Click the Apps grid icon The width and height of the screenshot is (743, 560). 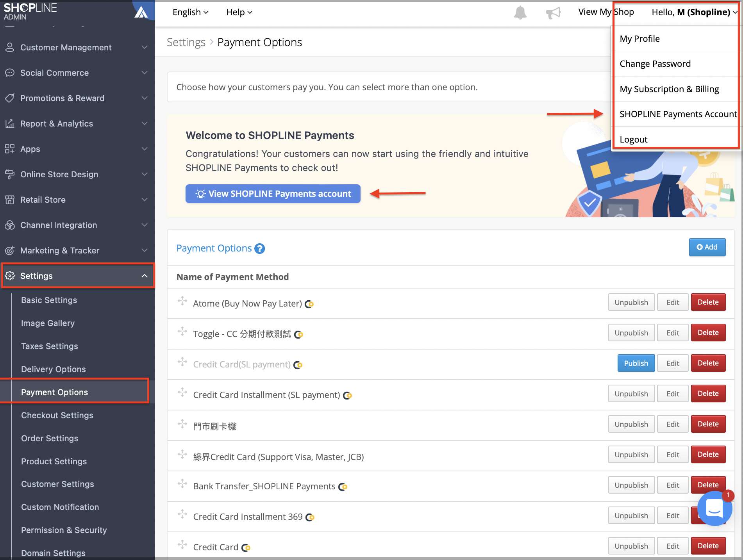(x=10, y=149)
